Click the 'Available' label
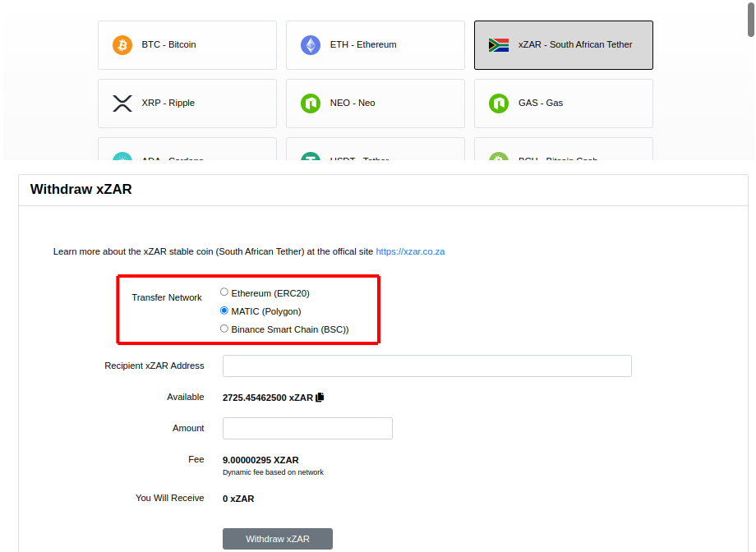The image size is (756, 552). point(186,398)
